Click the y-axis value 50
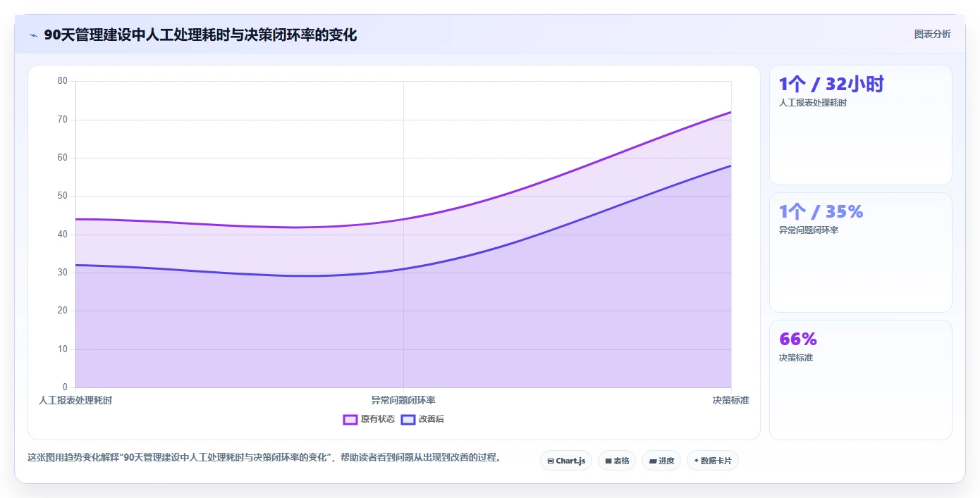Image resolution: width=980 pixels, height=498 pixels. [63, 196]
